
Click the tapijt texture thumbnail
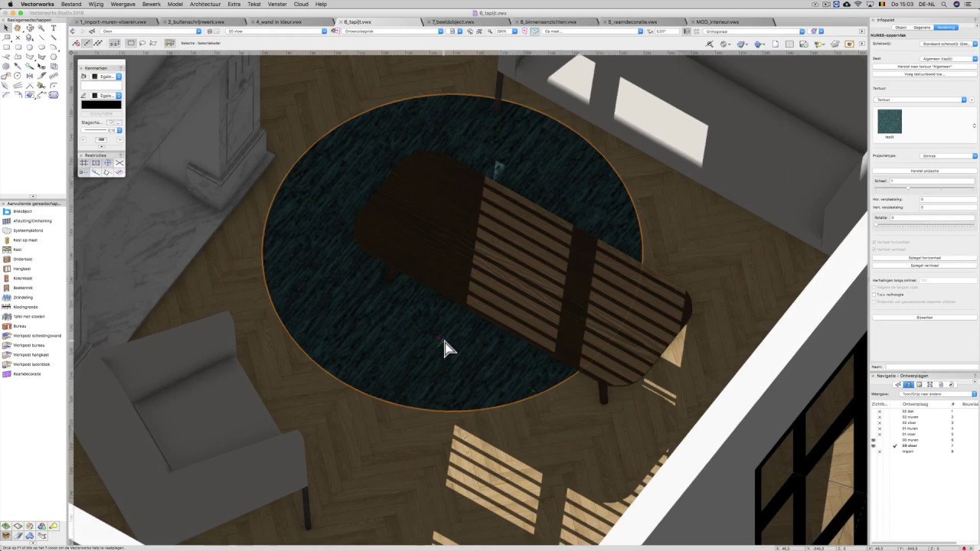pos(890,121)
